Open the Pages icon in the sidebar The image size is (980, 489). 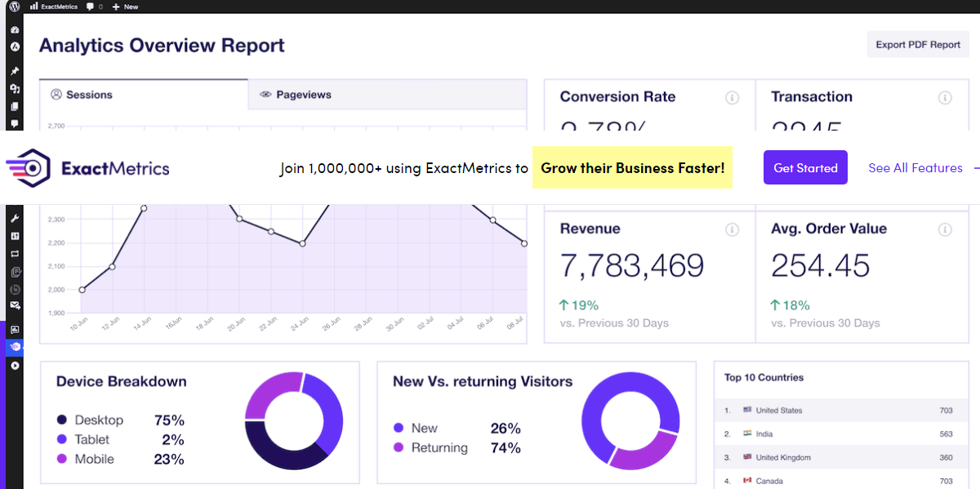pyautogui.click(x=15, y=106)
